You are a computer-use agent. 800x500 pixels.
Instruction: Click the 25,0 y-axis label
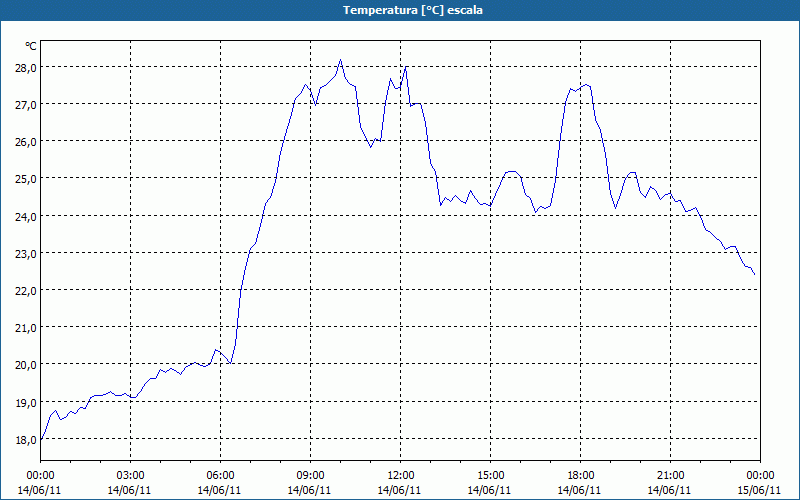pyautogui.click(x=25, y=179)
